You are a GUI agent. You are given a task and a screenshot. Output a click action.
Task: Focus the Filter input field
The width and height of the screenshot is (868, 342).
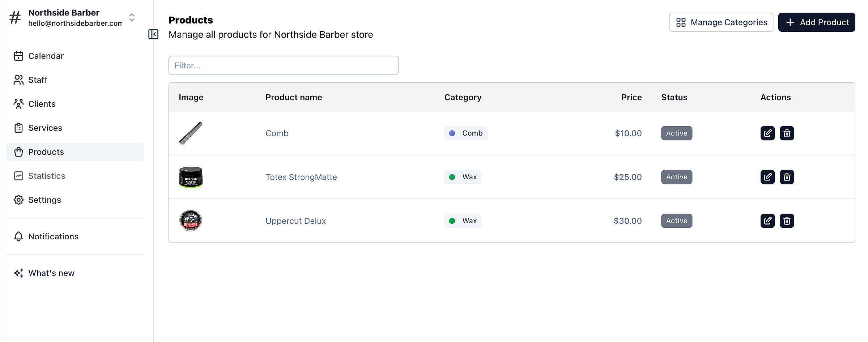[284, 65]
